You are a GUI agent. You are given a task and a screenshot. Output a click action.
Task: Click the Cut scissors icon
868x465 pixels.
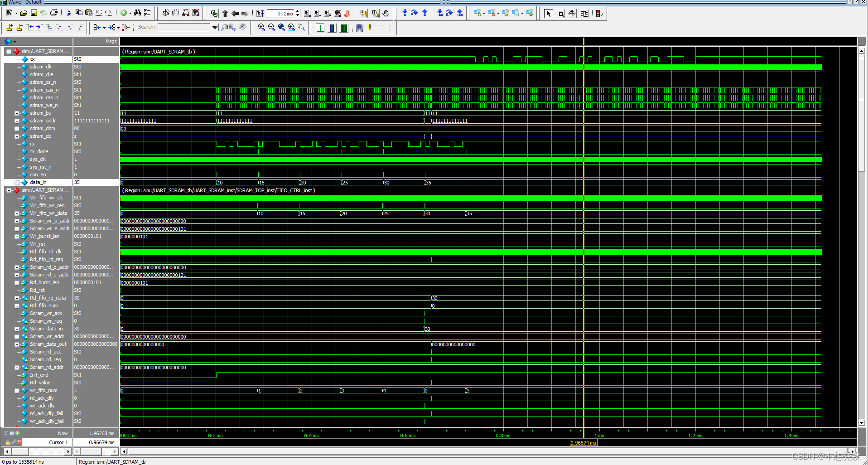[x=69, y=13]
